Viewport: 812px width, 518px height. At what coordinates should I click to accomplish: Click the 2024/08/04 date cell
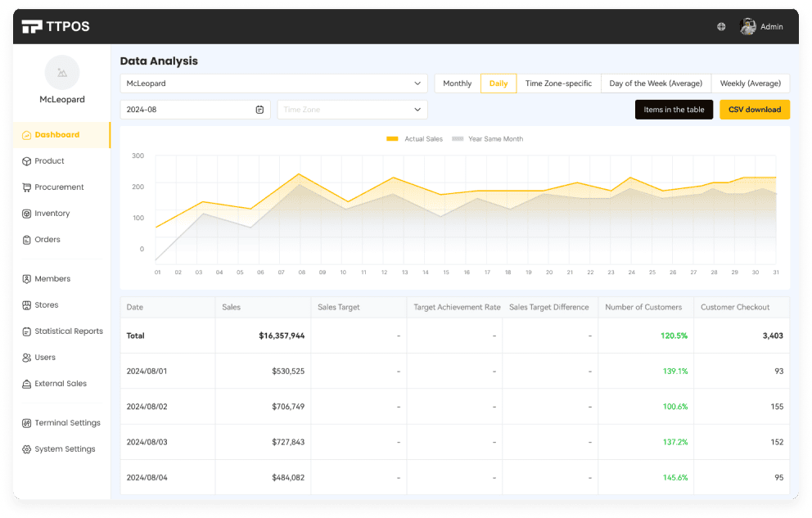point(147,478)
